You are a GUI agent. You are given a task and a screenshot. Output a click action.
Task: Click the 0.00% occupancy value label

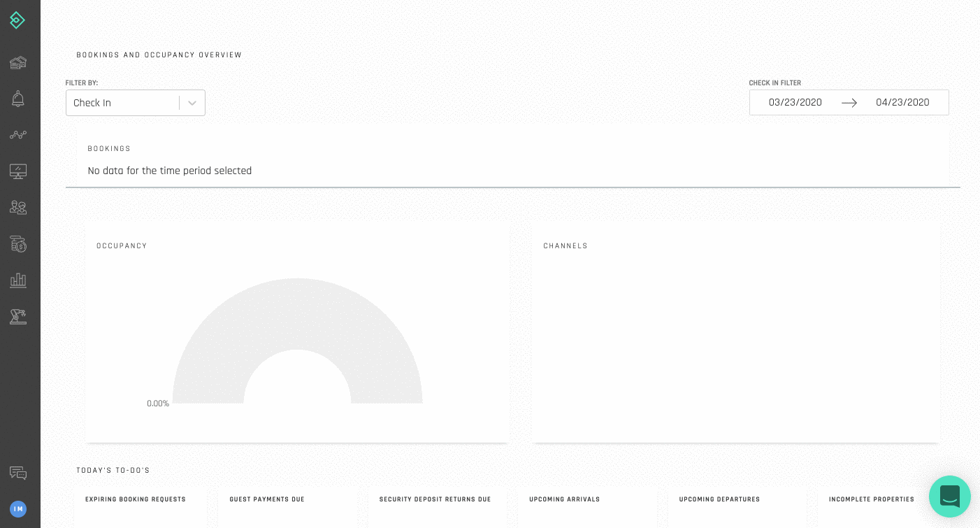(158, 404)
